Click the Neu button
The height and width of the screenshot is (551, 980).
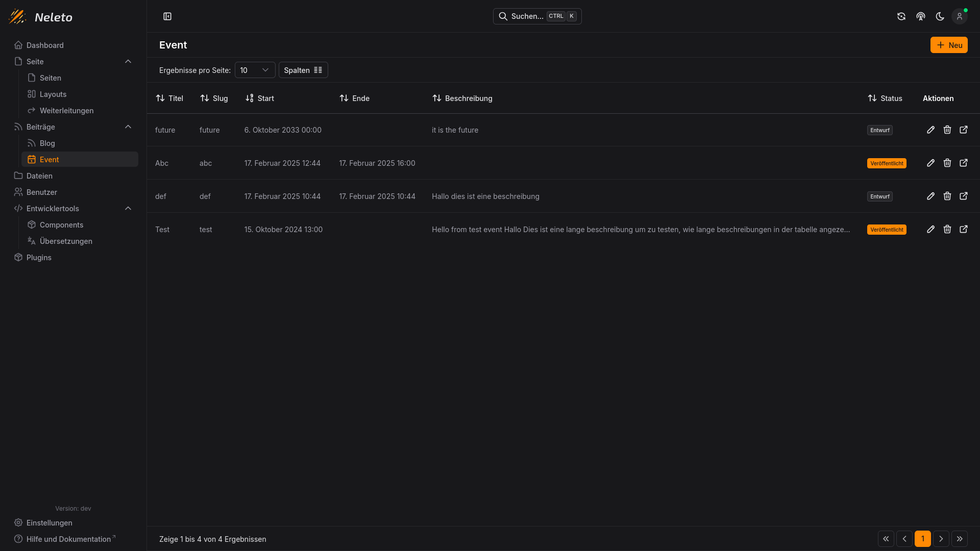(x=949, y=45)
